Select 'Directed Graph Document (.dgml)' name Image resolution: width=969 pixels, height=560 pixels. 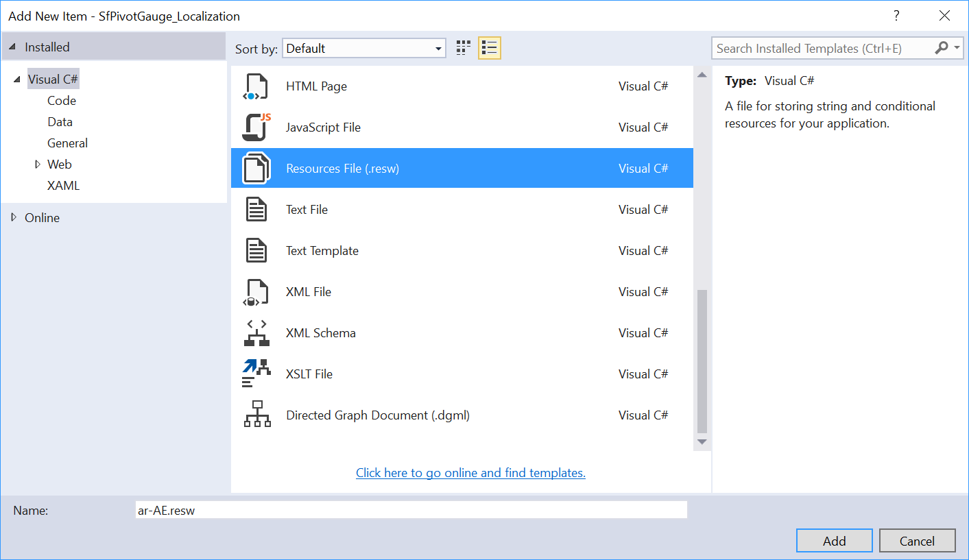[x=378, y=415]
